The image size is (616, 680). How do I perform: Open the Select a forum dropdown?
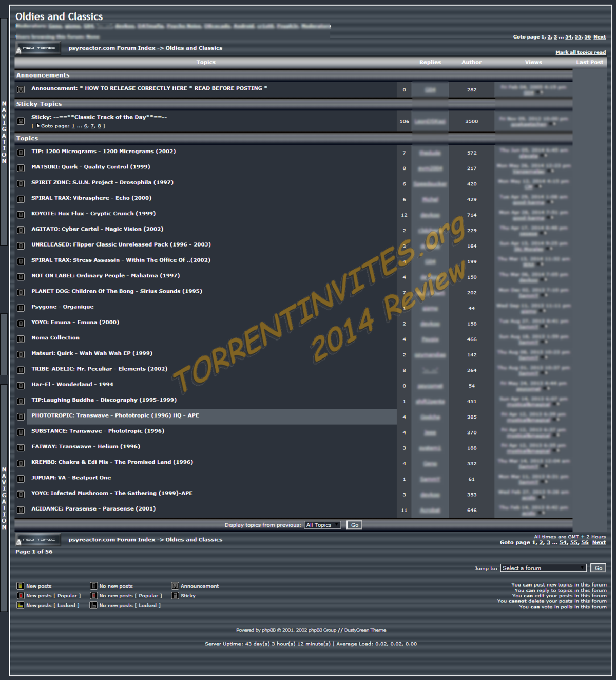tap(543, 568)
